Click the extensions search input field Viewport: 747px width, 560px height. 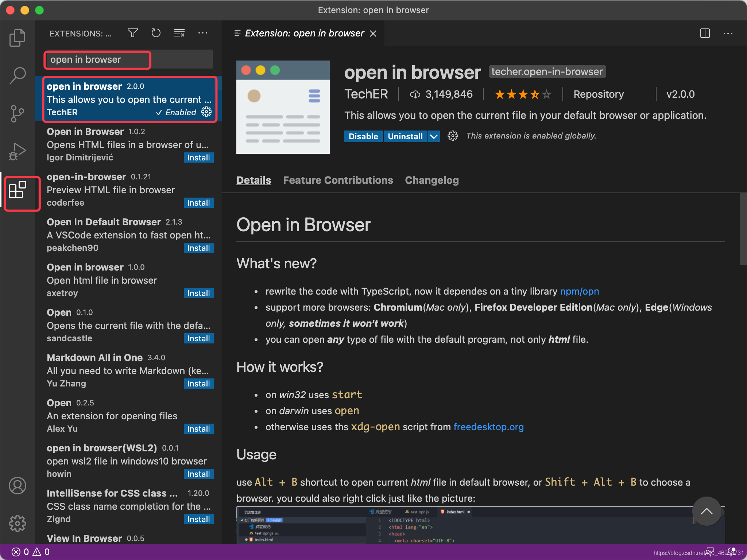click(x=128, y=59)
